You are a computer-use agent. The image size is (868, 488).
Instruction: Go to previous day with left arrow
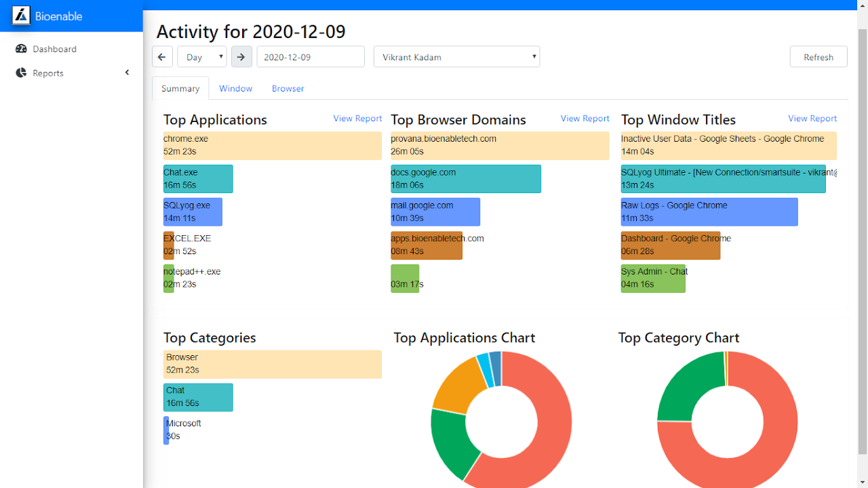(x=162, y=57)
